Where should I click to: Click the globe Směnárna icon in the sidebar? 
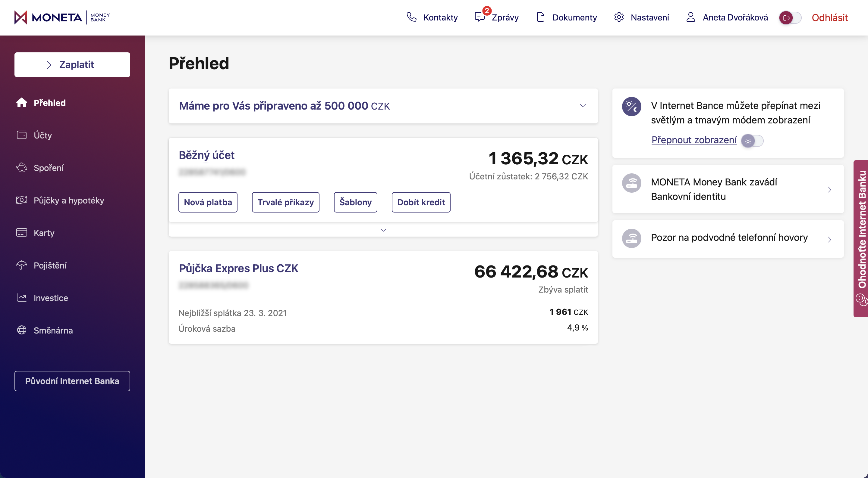pyautogui.click(x=22, y=330)
